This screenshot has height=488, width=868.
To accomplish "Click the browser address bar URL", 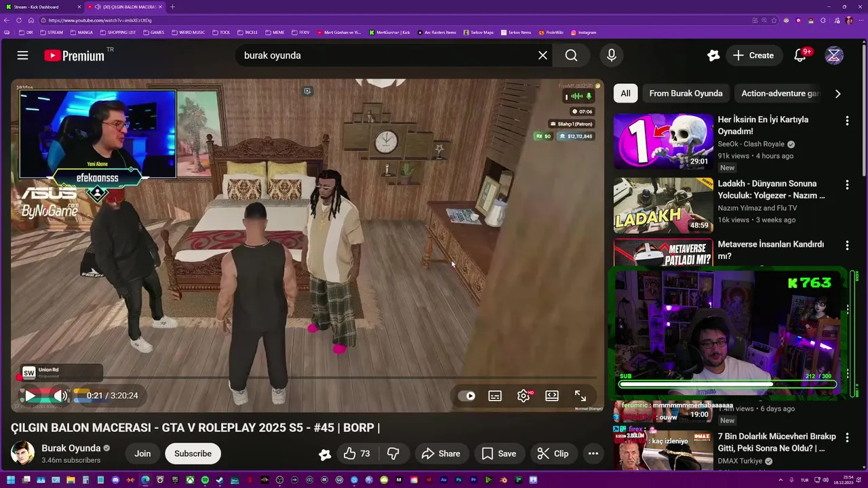I will (100, 20).
